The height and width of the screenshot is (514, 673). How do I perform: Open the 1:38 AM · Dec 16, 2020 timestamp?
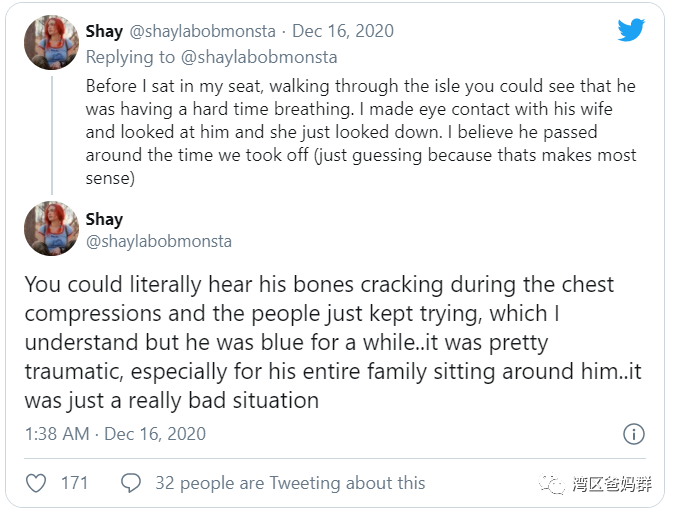coord(115,434)
